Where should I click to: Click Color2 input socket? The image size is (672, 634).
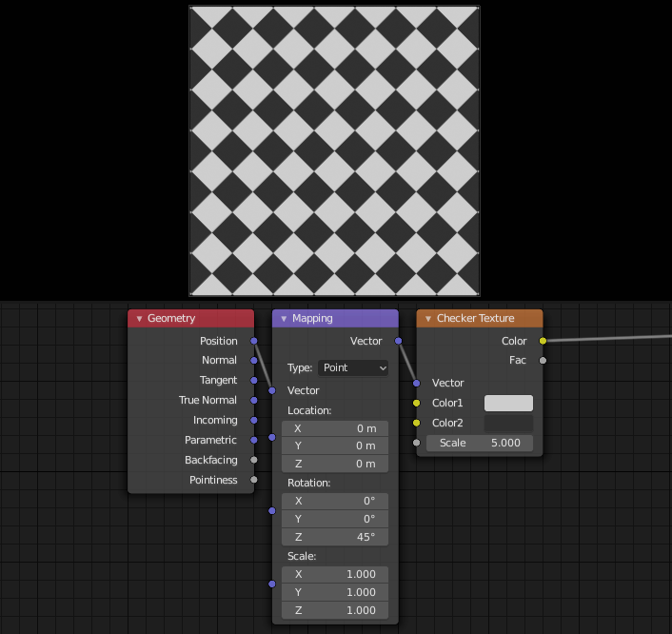pyautogui.click(x=417, y=423)
